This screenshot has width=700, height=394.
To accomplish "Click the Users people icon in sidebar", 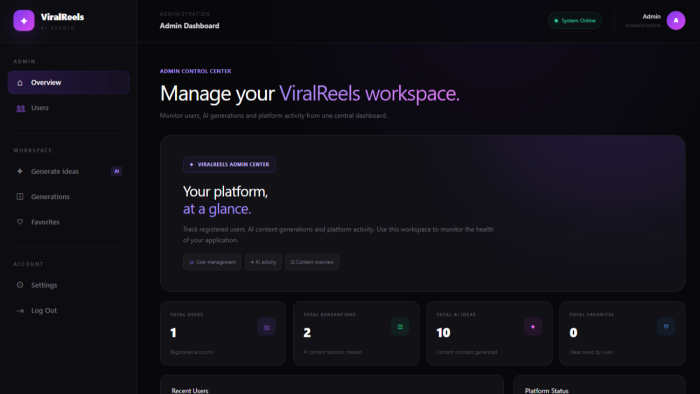I will 21,108.
